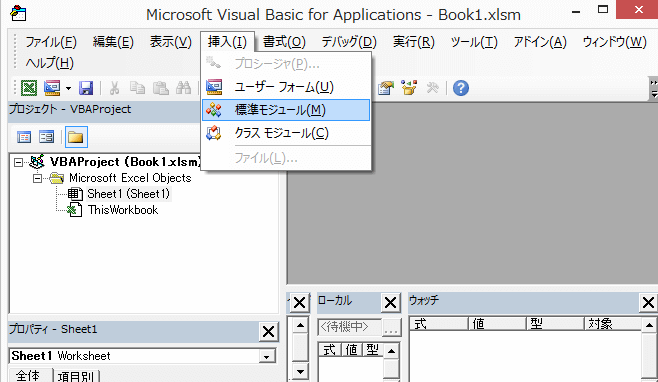The height and width of the screenshot is (382, 658).
Task: Click the UserForm icon in insert menu
Action: pyautogui.click(x=214, y=87)
